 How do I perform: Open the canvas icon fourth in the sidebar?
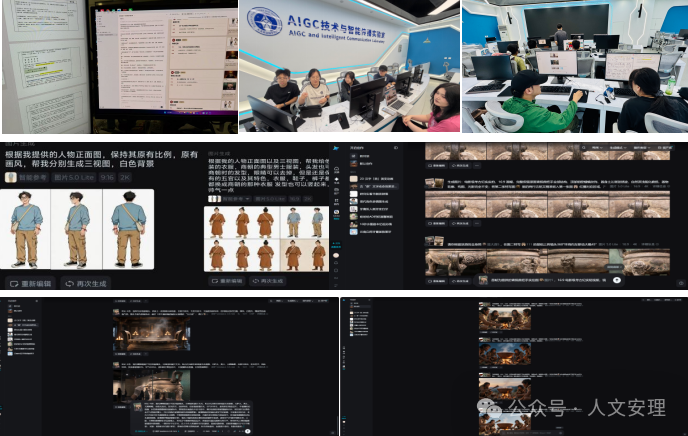click(x=337, y=201)
